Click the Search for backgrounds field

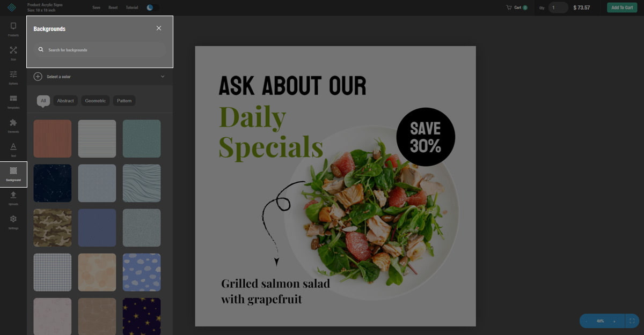click(99, 50)
